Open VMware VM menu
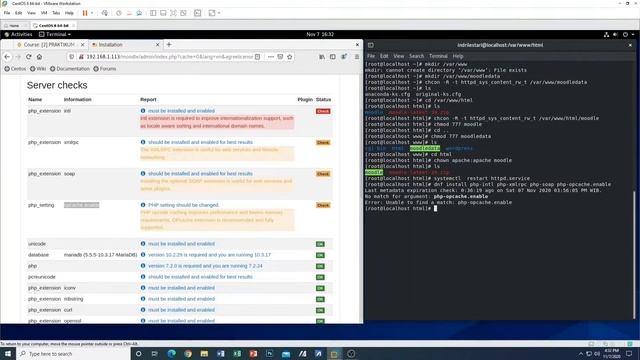 (44, 13)
